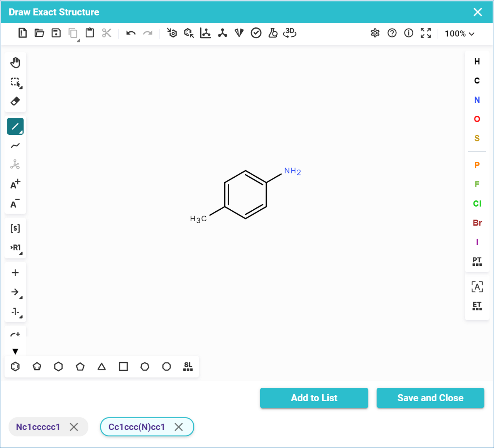Activate the Single Bond tool
Screen dimensions: 494x448
tap(15, 126)
